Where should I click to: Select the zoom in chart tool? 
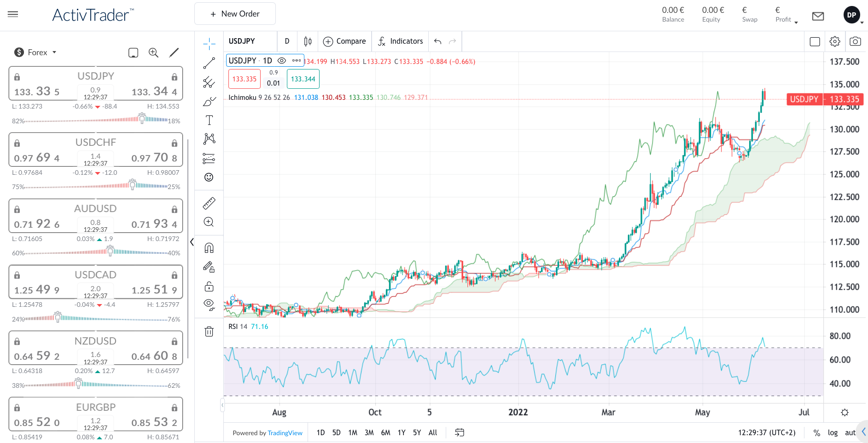point(209,222)
